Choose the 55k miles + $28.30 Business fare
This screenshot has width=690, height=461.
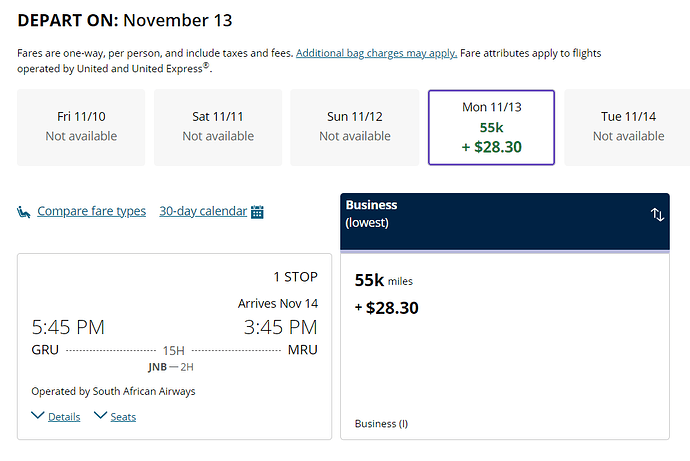pos(505,345)
